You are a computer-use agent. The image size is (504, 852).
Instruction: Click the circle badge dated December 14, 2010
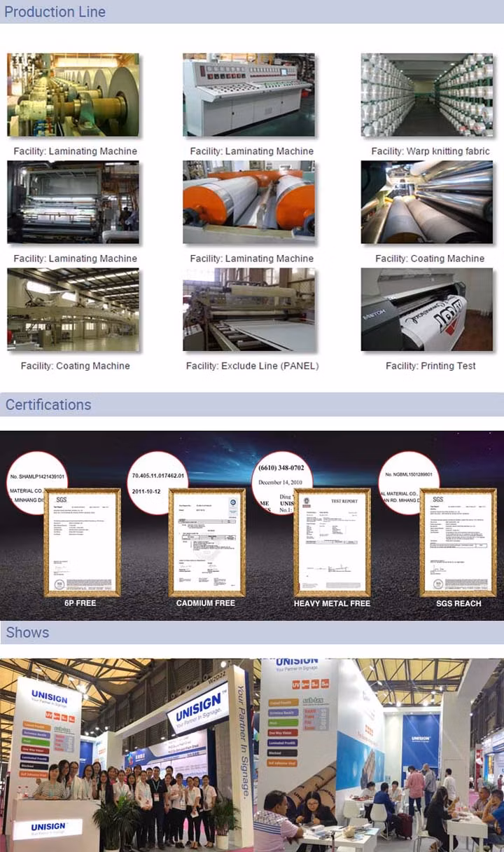(x=281, y=482)
